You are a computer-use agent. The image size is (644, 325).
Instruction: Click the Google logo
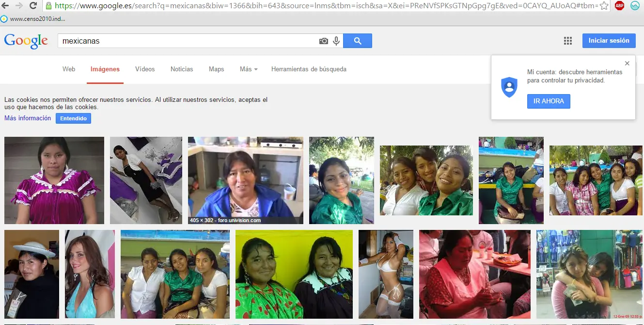(26, 41)
